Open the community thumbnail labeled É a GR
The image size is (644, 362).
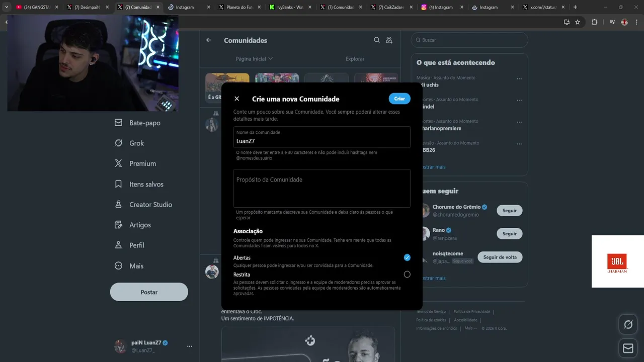[227, 87]
